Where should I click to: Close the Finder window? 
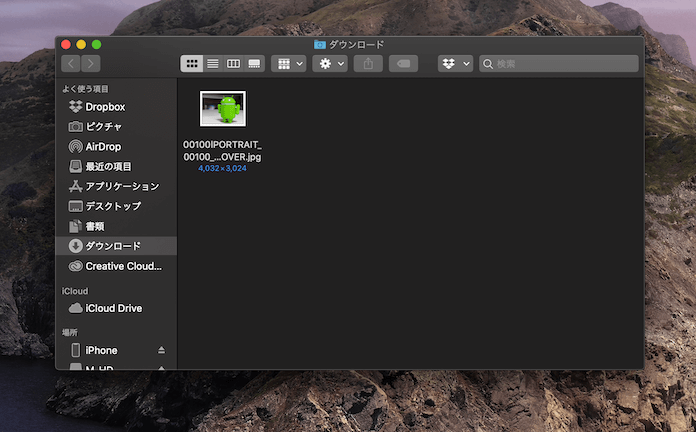pos(66,44)
